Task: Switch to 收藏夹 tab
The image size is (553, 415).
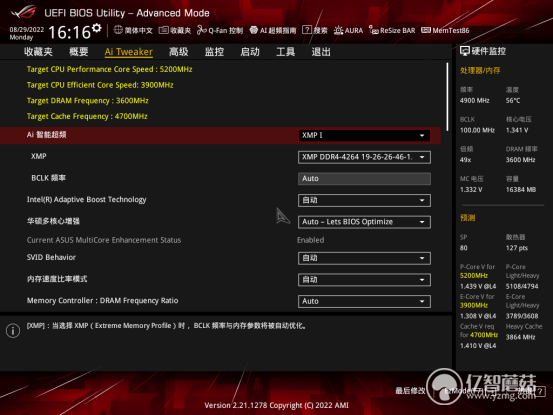Action: pos(38,52)
